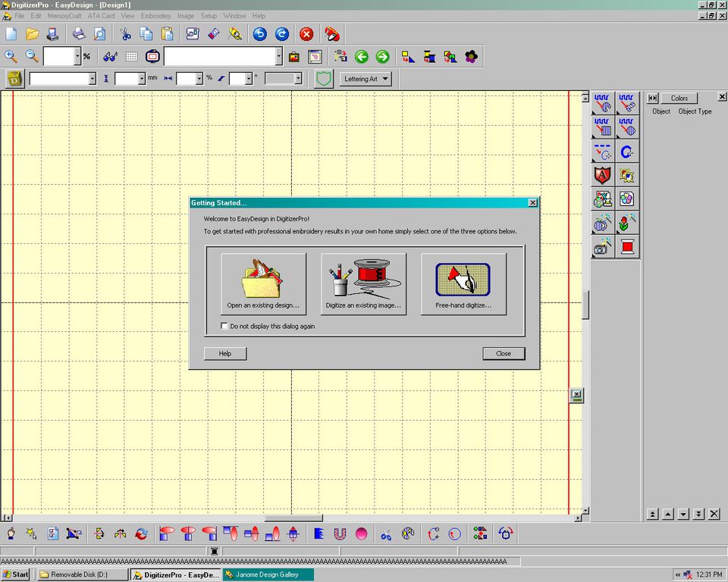Expand the wide dropdown beside the hoop icon
This screenshot has height=582, width=728.
[278, 56]
